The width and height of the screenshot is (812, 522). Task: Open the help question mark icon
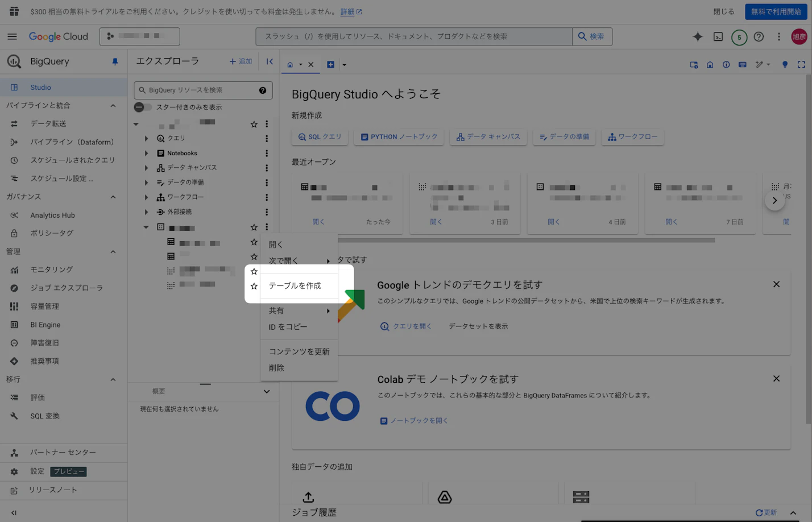759,36
